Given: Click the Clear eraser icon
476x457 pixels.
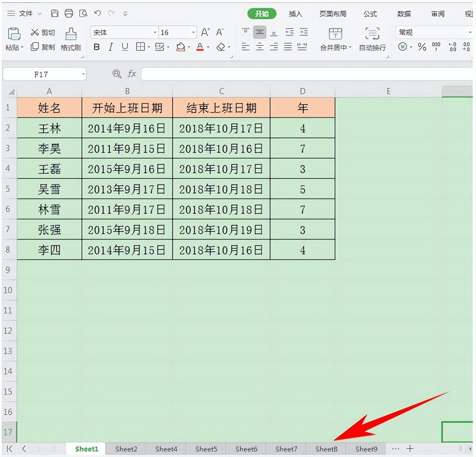Looking at the screenshot, I should [x=221, y=47].
